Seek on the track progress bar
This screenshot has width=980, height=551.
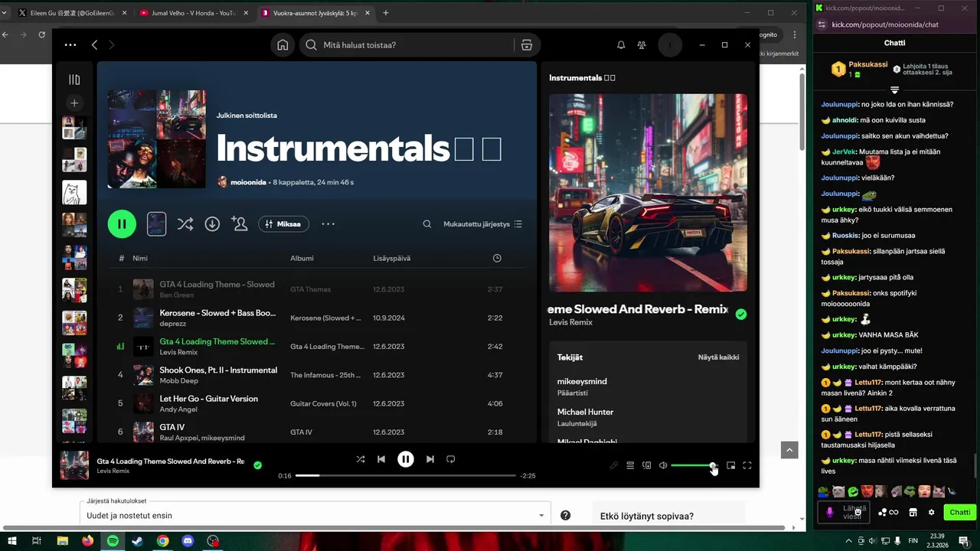[406, 475]
